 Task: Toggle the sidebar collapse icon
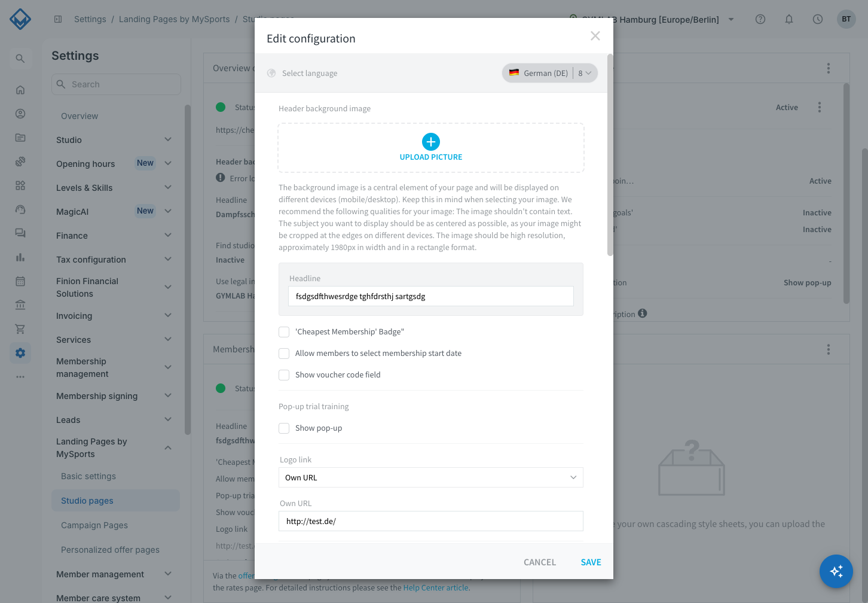point(58,19)
